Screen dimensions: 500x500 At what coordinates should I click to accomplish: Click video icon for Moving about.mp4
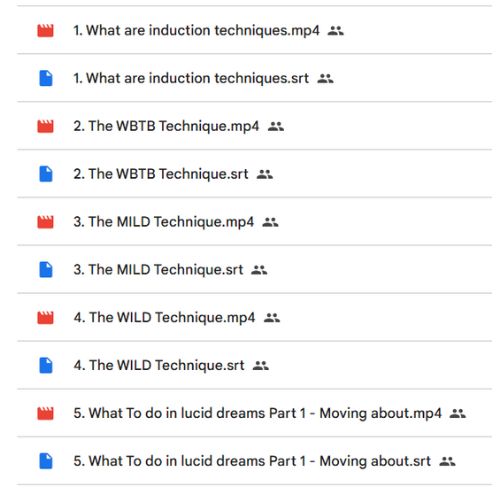[x=45, y=413]
